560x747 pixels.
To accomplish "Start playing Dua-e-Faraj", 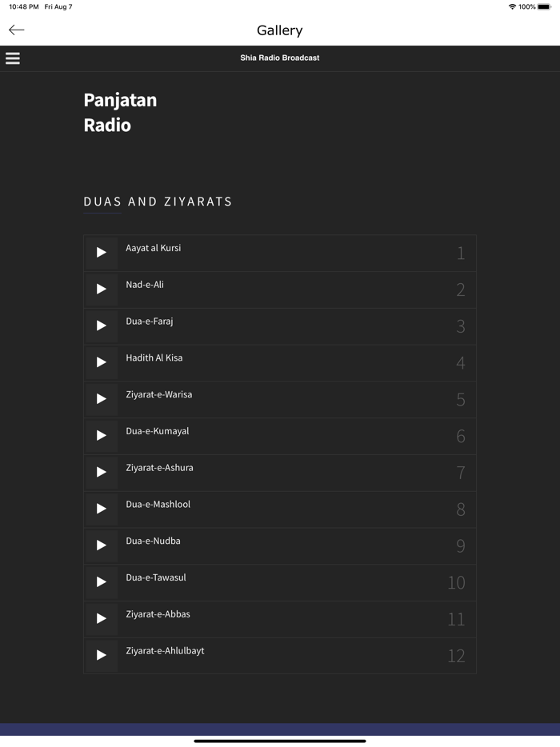I will point(101,326).
